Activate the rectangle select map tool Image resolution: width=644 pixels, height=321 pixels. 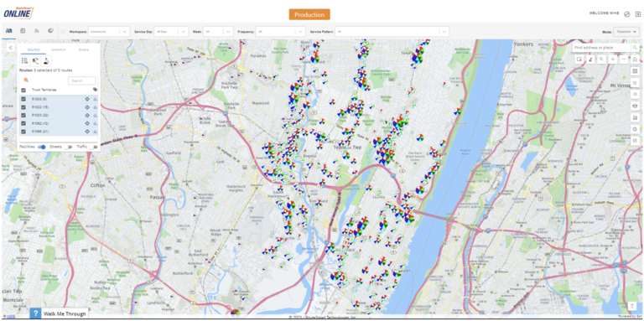(x=579, y=60)
